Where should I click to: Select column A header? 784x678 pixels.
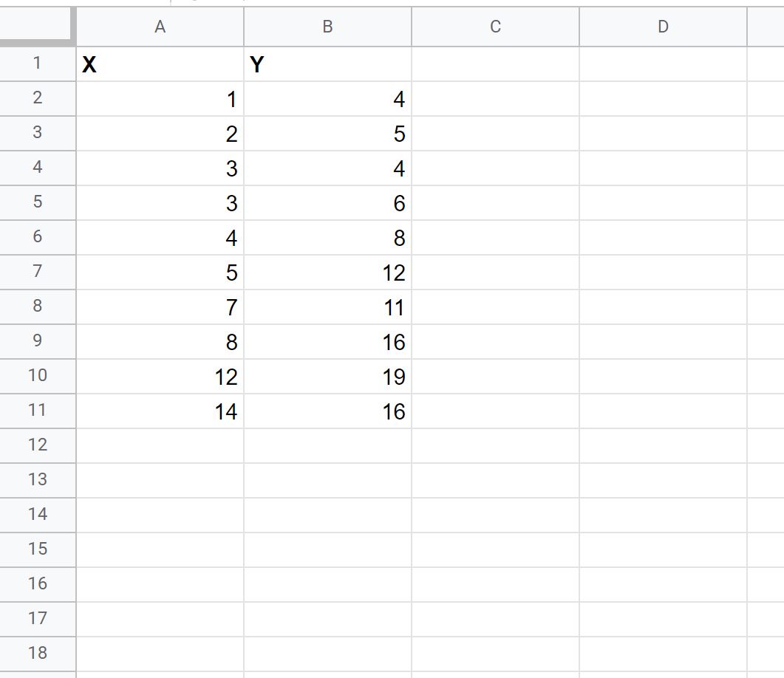coord(160,27)
